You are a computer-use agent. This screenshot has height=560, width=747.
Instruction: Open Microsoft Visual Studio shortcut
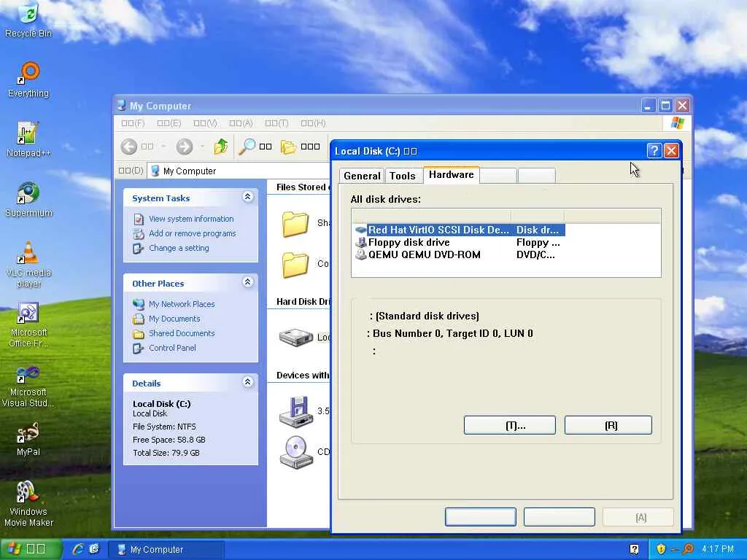pyautogui.click(x=28, y=385)
